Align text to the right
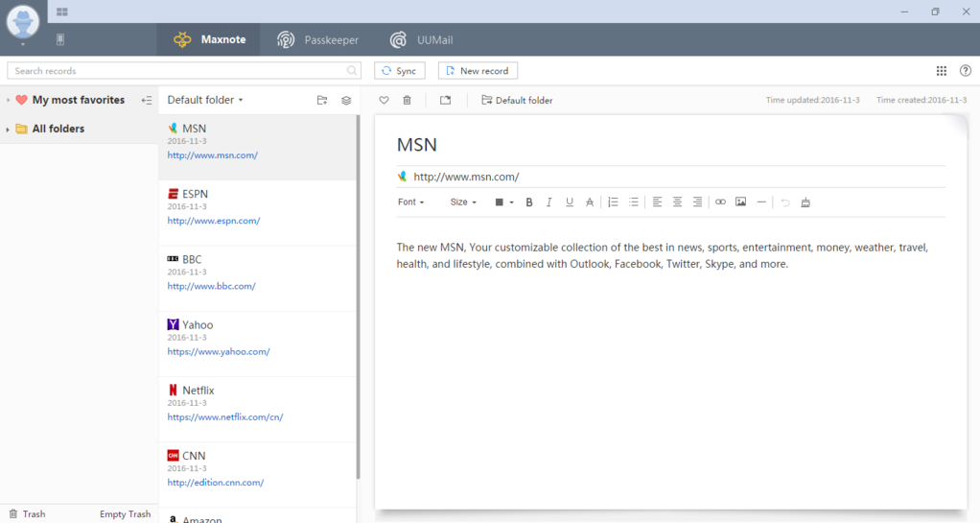The width and height of the screenshot is (980, 523). click(697, 202)
